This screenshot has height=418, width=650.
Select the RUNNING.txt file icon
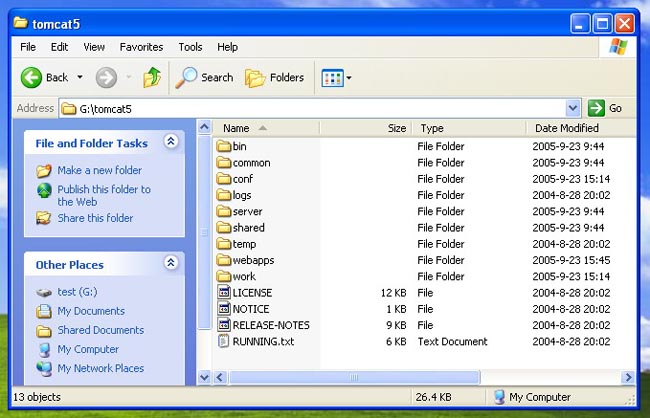tap(224, 341)
